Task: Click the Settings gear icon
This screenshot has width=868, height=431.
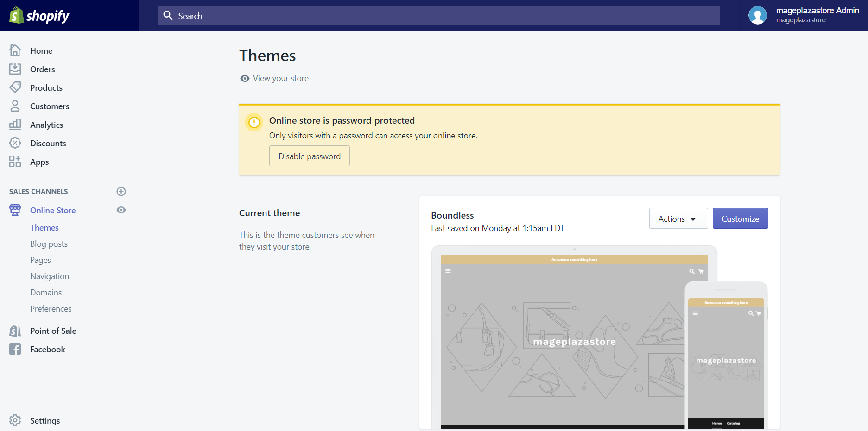Action: click(15, 420)
